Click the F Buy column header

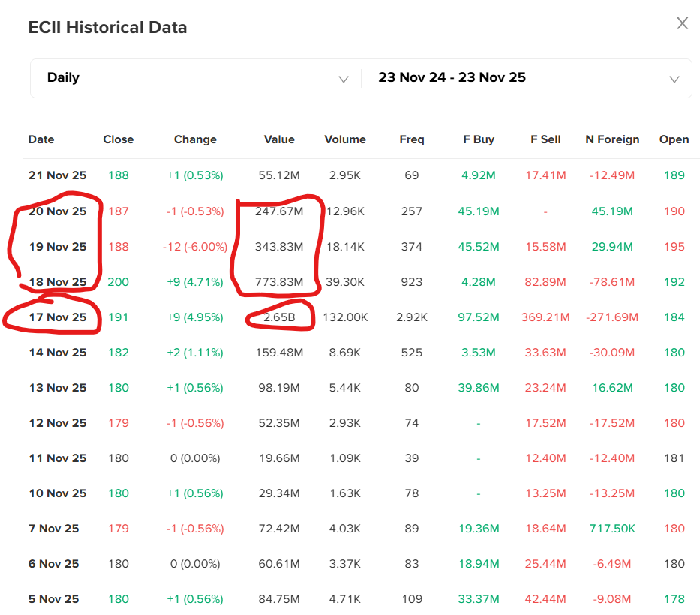[479, 139]
